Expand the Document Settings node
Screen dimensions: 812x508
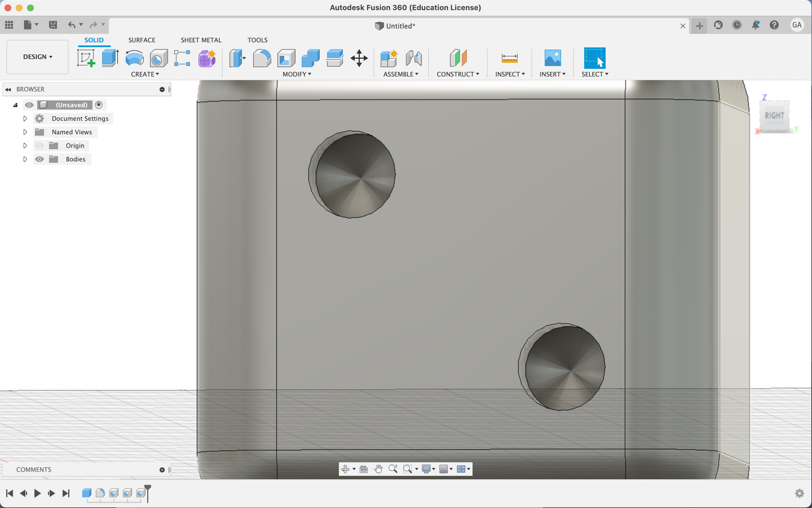point(25,119)
